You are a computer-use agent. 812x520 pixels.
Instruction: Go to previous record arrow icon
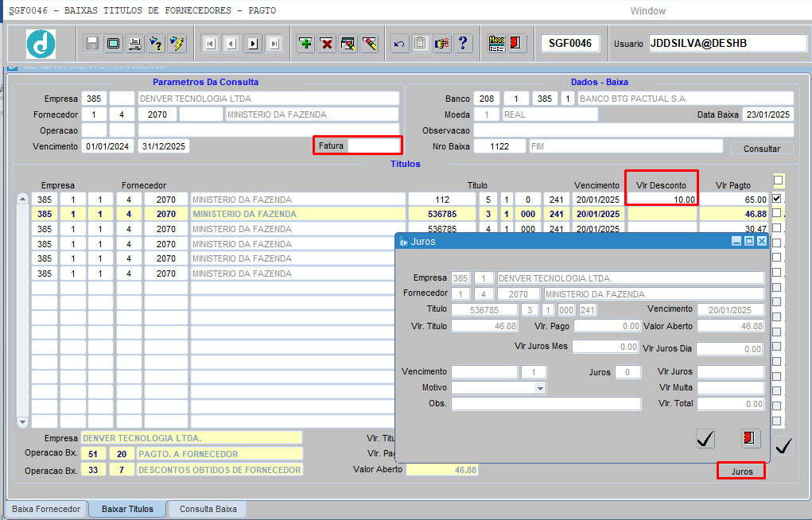231,44
